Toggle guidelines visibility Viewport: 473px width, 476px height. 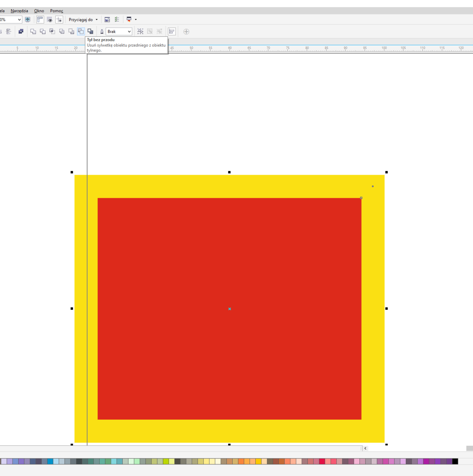pos(59,20)
